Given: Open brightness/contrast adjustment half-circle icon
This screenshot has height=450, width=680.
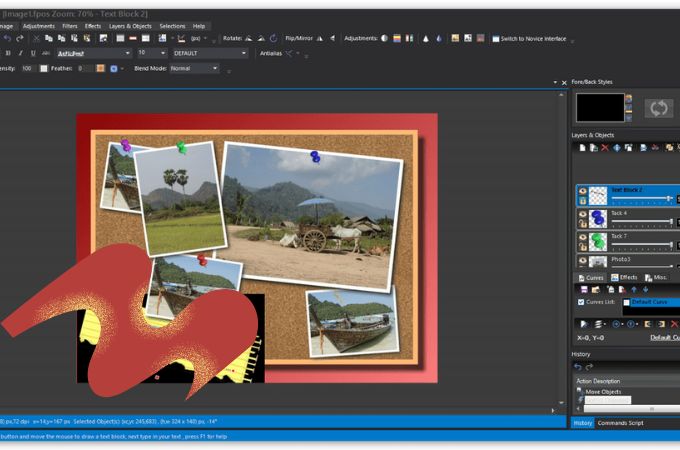Looking at the screenshot, I should (x=384, y=39).
